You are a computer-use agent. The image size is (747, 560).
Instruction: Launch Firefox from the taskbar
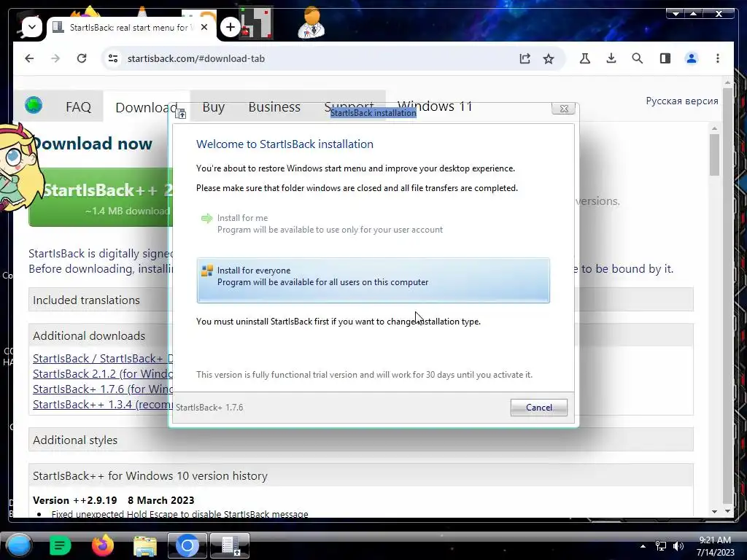103,545
